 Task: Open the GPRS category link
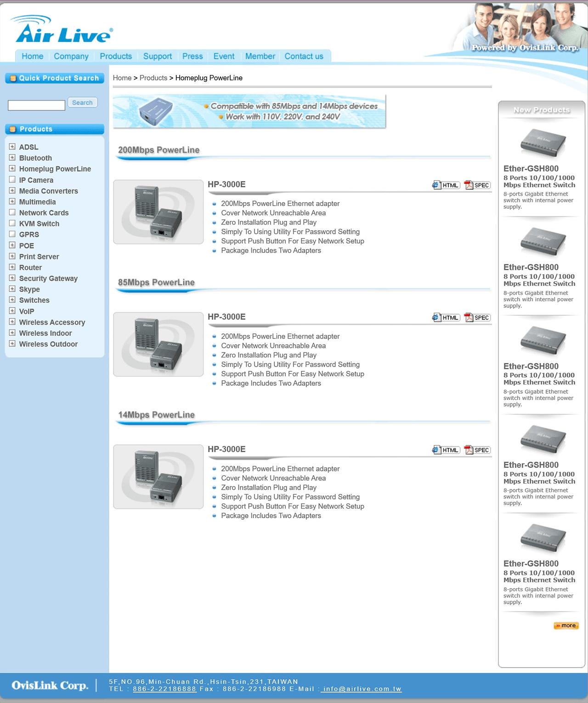(x=29, y=234)
